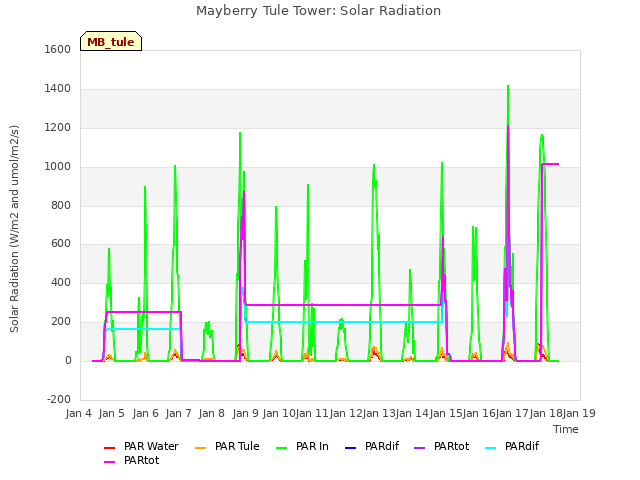Toggle the PAR In legend entry

coord(302,447)
